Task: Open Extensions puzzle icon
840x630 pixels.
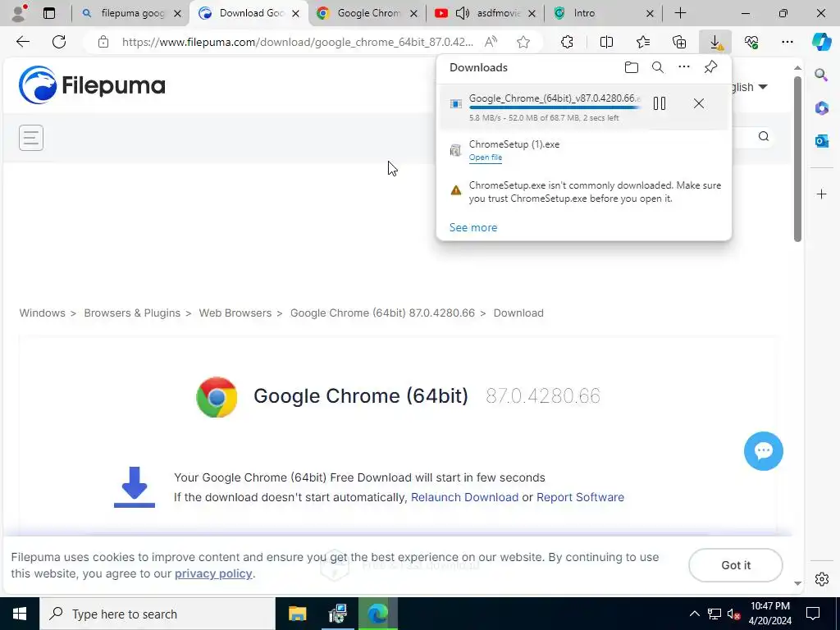Action: 567,42
